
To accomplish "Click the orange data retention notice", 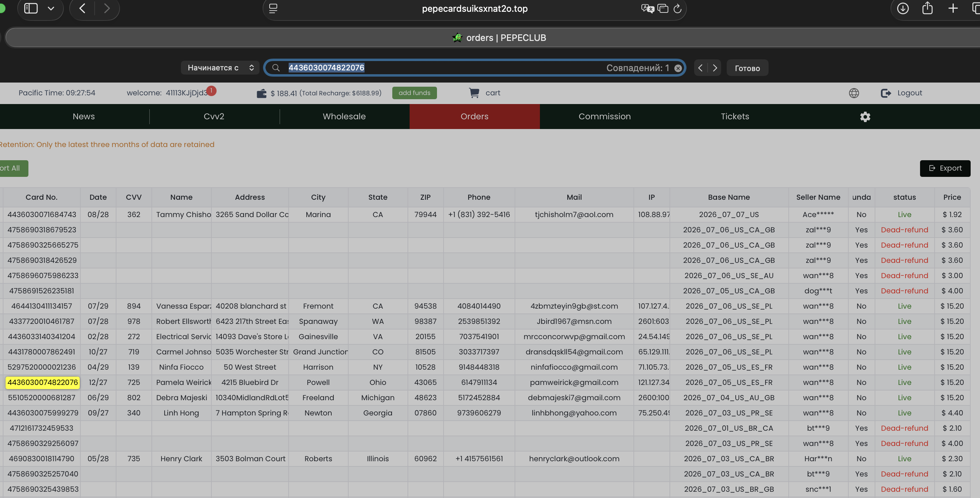I will 107,145.
